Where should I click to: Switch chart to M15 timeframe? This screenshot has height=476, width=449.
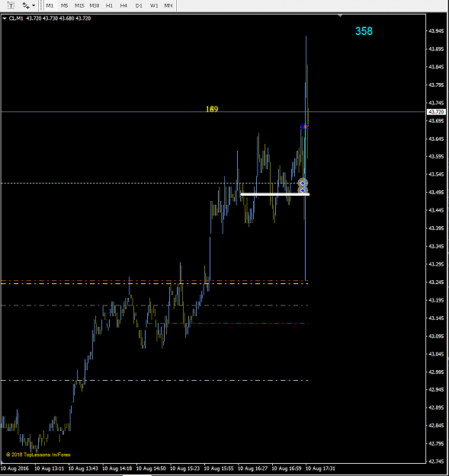click(x=79, y=5)
